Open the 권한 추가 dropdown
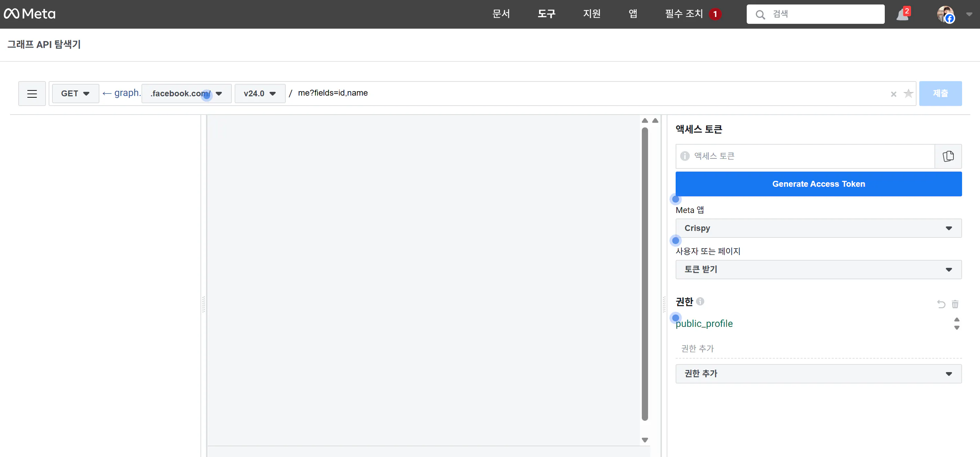 818,374
